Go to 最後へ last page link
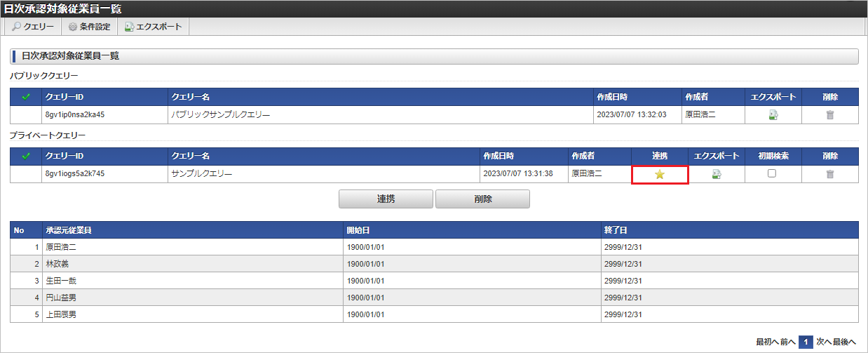The height and width of the screenshot is (353, 868). click(x=845, y=342)
